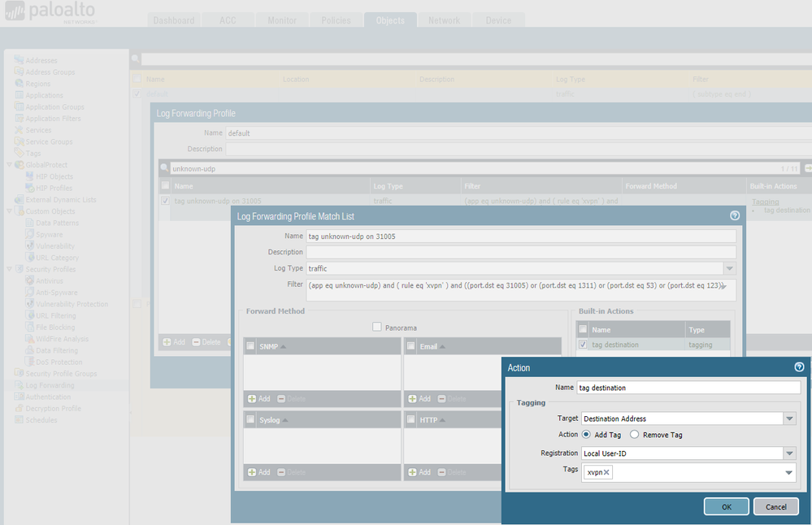Click help icon in Match List dialog
Image resolution: width=812 pixels, height=525 pixels.
click(x=735, y=216)
